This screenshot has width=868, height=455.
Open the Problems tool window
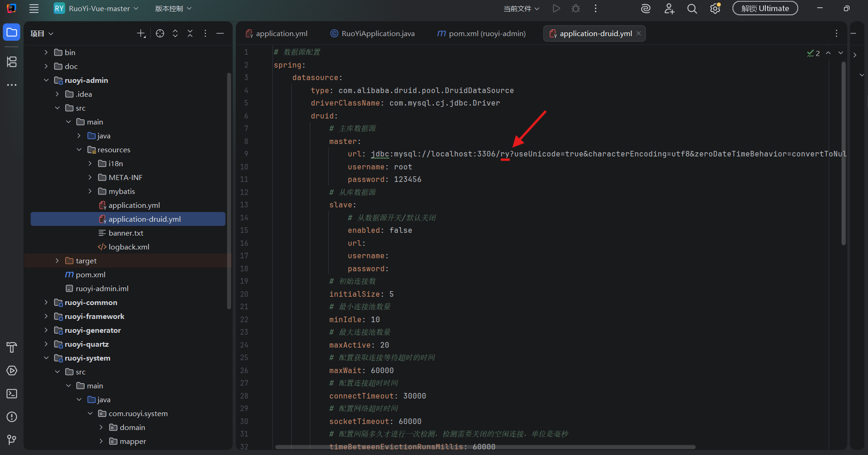pos(12,417)
